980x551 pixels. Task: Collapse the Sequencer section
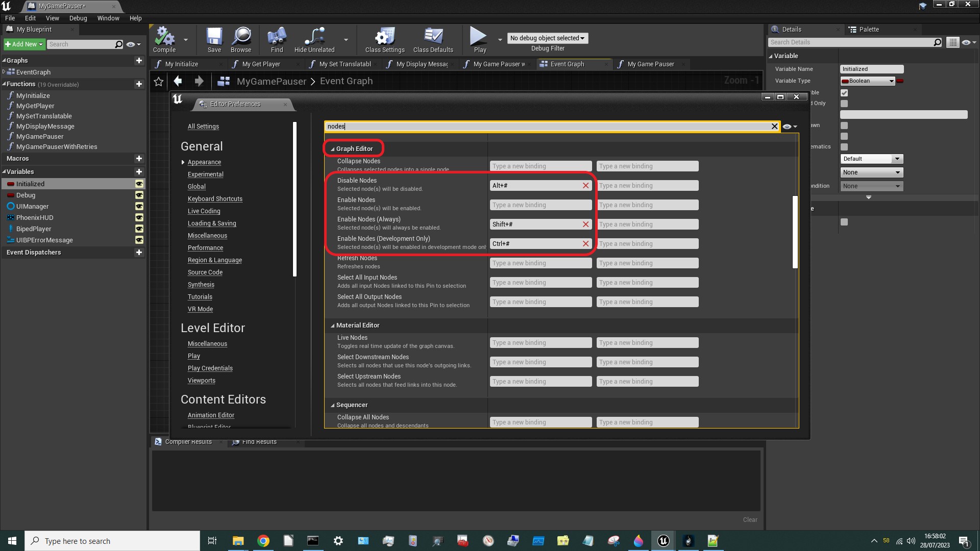coord(333,405)
